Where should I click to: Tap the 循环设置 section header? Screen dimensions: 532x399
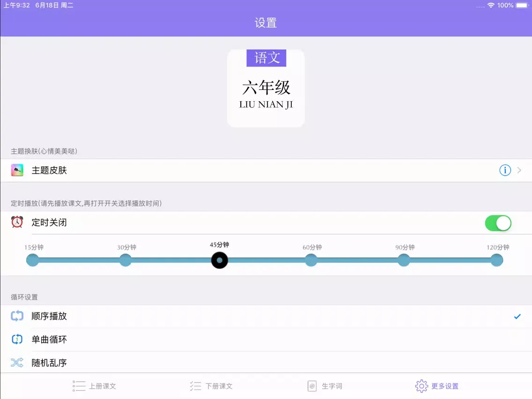coord(24,297)
